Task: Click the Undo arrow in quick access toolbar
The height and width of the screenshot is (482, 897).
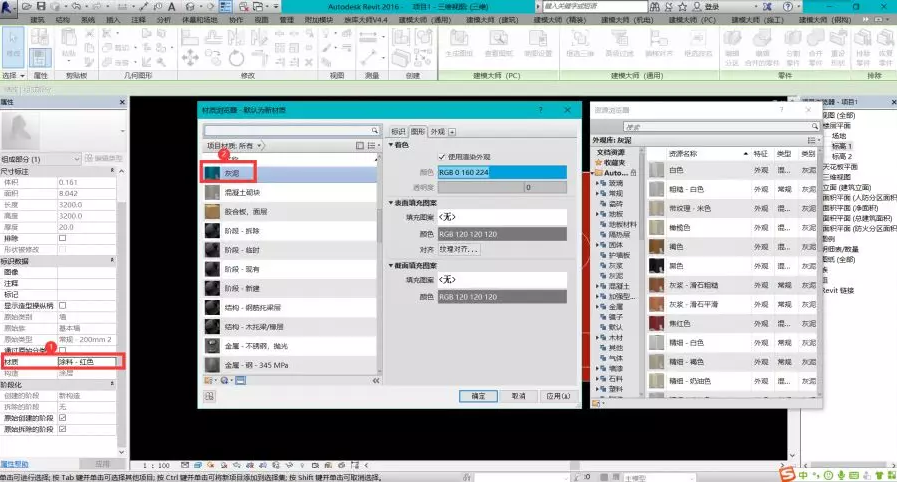Action: [x=76, y=6]
